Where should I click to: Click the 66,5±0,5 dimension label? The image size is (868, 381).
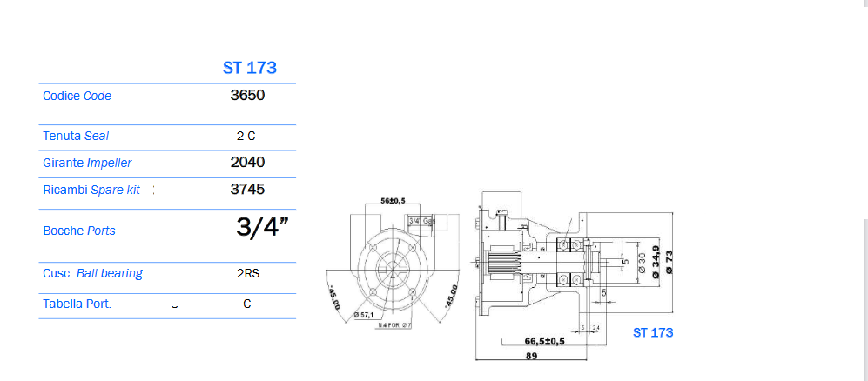coord(544,341)
